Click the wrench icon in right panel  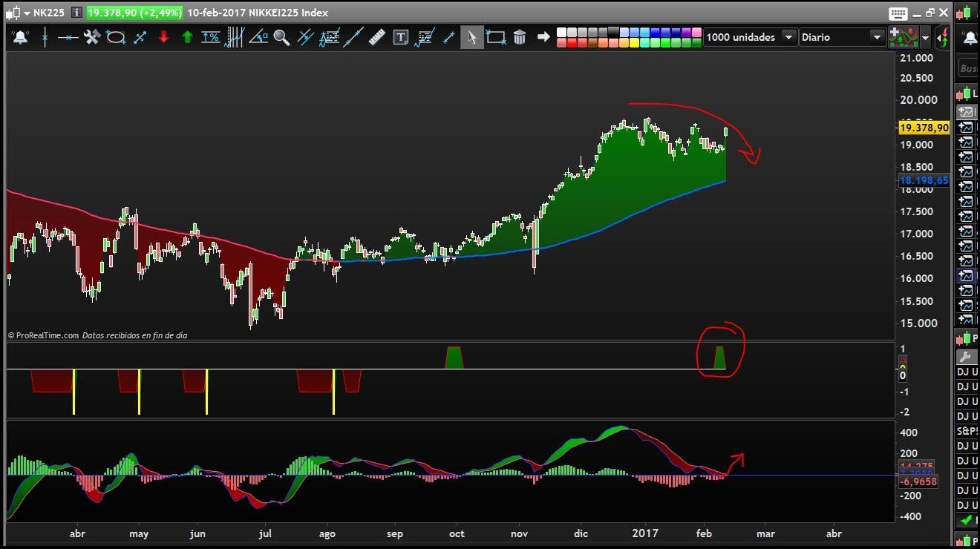[x=965, y=357]
